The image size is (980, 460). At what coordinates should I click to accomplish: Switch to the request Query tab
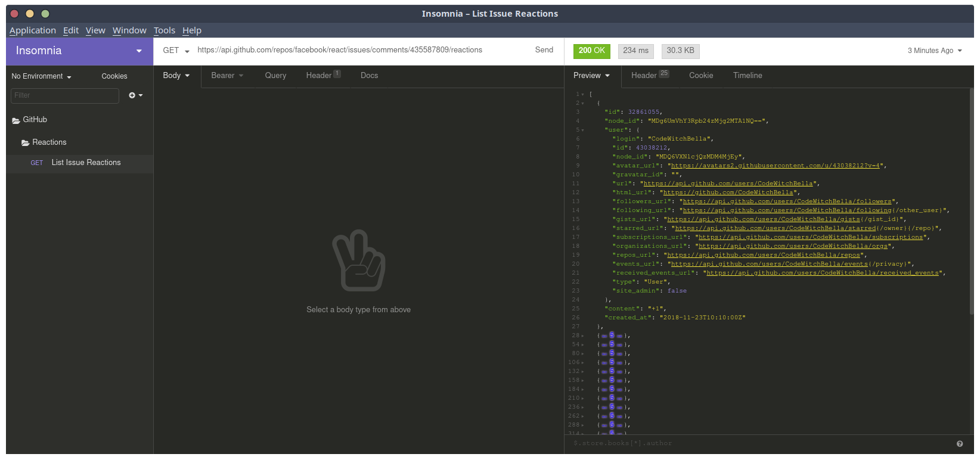[275, 76]
